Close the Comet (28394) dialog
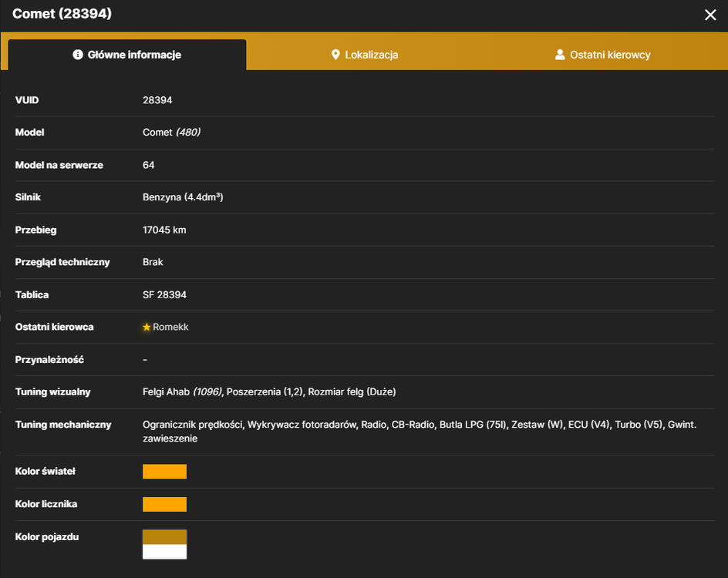The width and height of the screenshot is (728, 578). click(710, 15)
